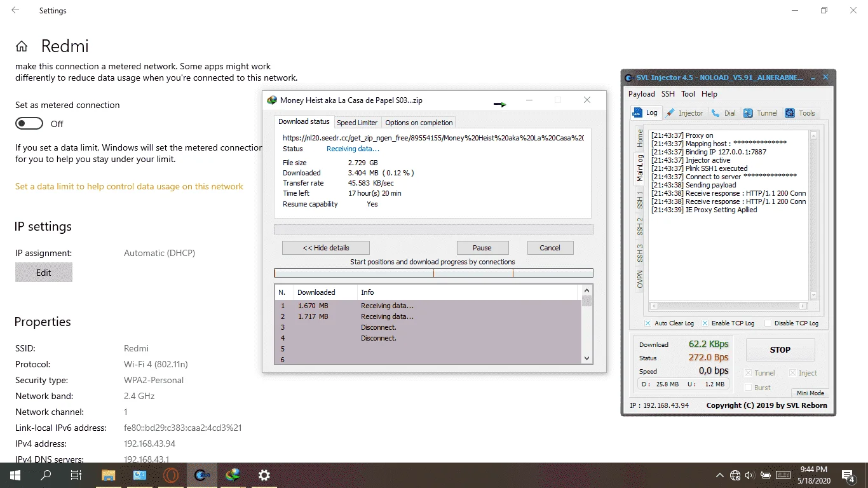Launch File Explorer from the taskbar

tap(108, 475)
